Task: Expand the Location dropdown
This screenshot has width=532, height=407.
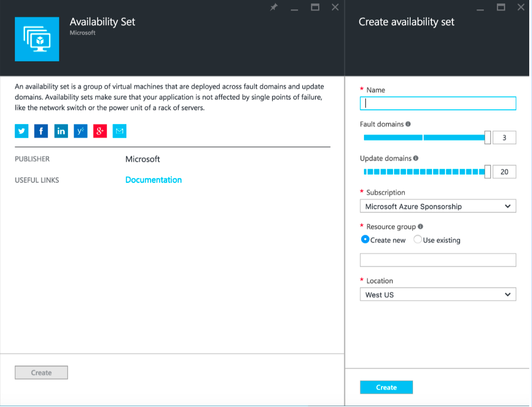Action: 438,294
